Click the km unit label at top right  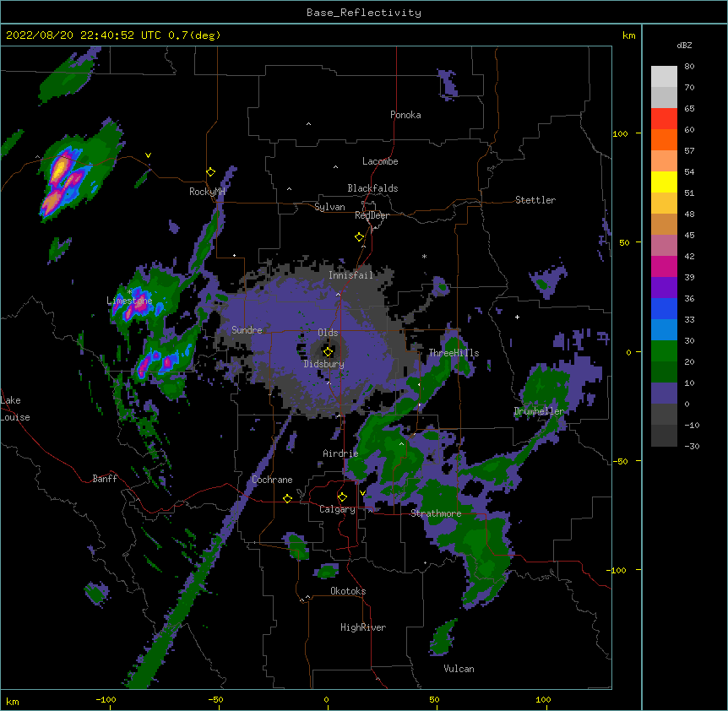[628, 35]
